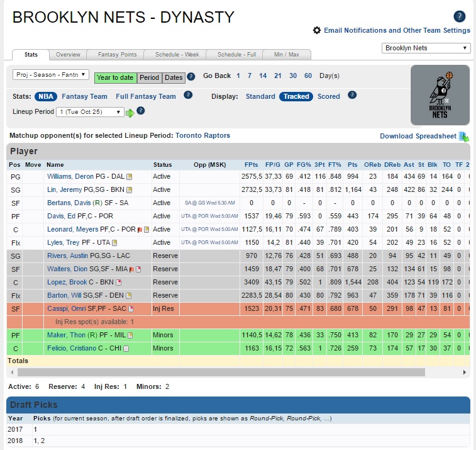Click the scrollbar left arrow under the table
Viewport: 476px width, 450px height.
[x=12, y=372]
